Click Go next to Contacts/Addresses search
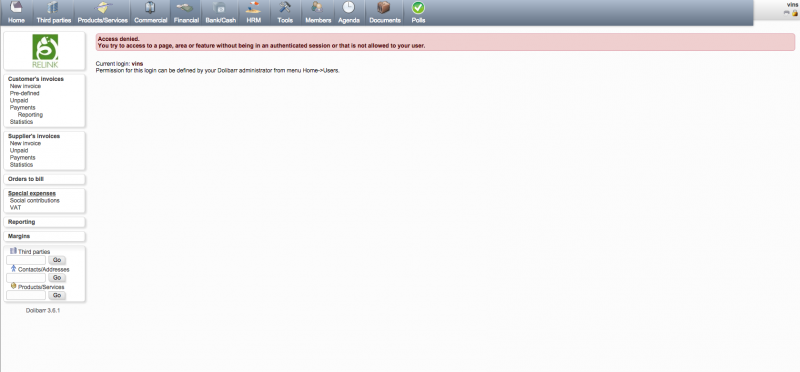Viewport: 800px width, 372px height. tap(57, 278)
